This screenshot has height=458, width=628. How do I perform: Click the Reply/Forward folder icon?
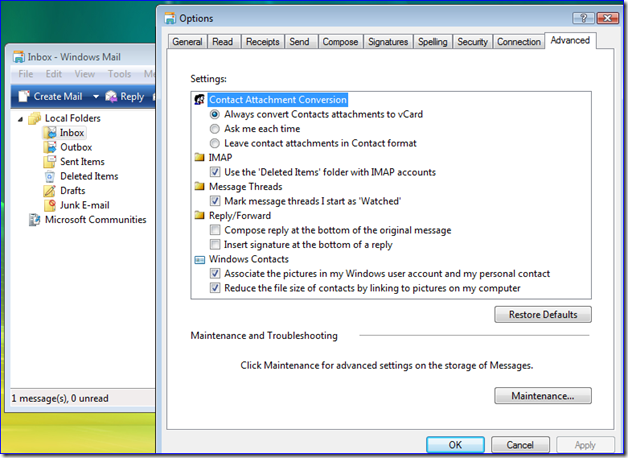[x=199, y=215]
